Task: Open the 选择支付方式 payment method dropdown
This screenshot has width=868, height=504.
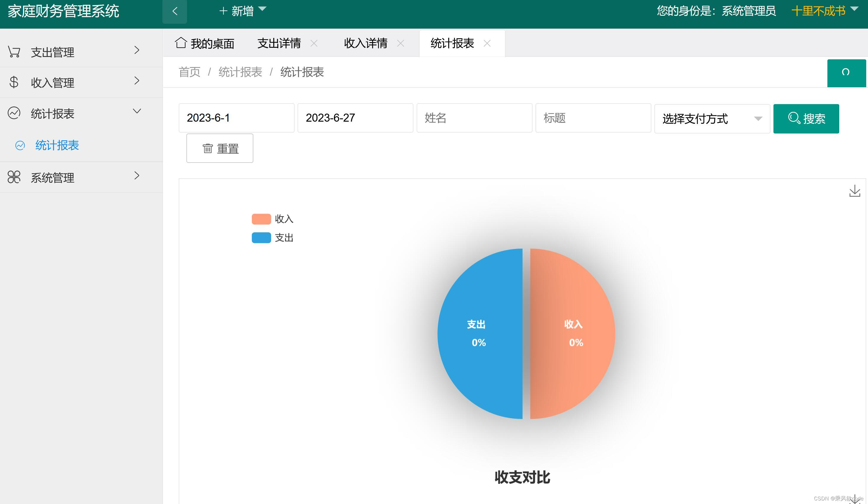Action: (x=712, y=119)
